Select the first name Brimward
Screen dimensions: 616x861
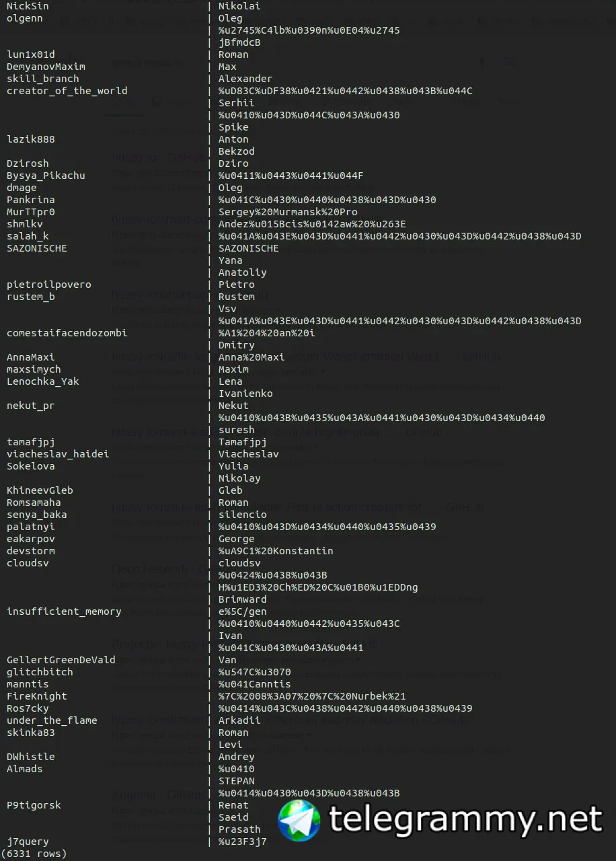tap(243, 599)
